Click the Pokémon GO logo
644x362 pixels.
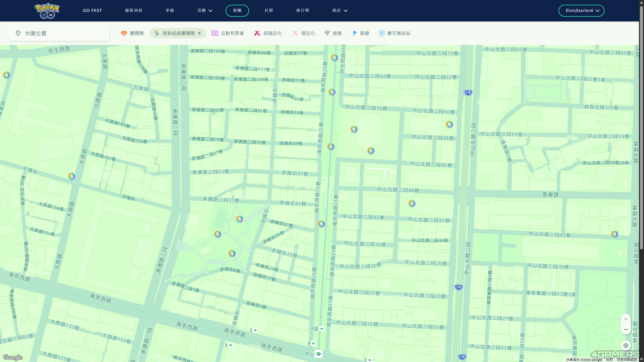pos(47,11)
